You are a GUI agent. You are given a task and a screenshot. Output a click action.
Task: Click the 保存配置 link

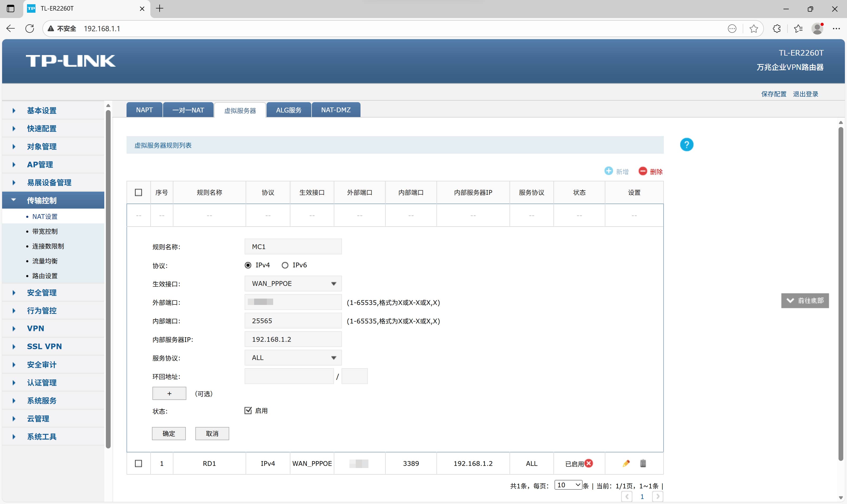[773, 94]
